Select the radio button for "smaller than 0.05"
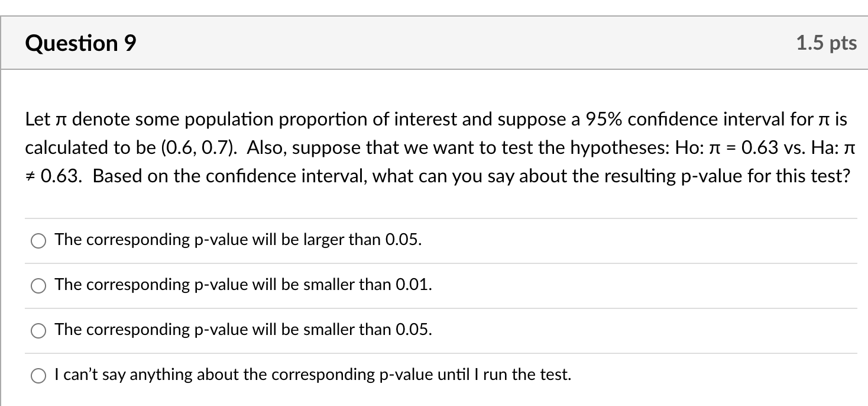Viewport: 868px width, 406px height. (38, 330)
